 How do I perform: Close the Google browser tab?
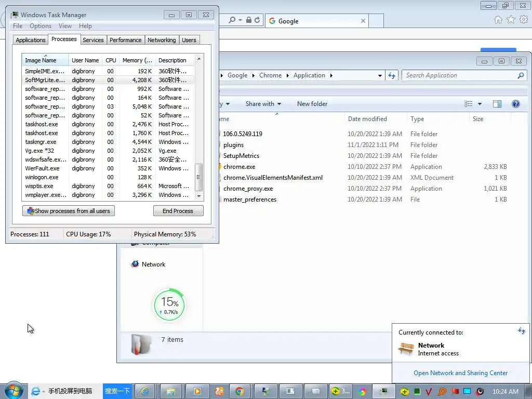pos(363,21)
